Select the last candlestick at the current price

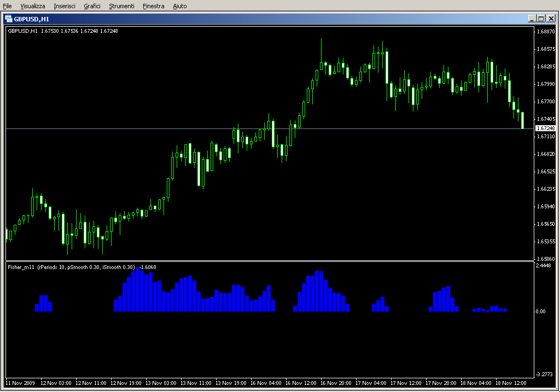(x=522, y=120)
